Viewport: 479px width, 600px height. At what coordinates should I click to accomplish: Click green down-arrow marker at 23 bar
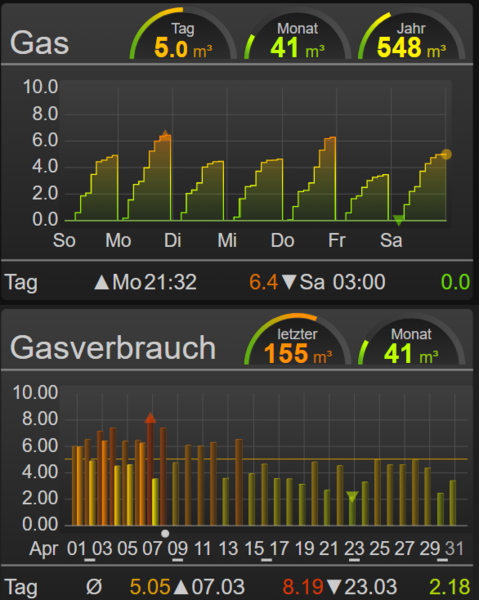coord(352,496)
